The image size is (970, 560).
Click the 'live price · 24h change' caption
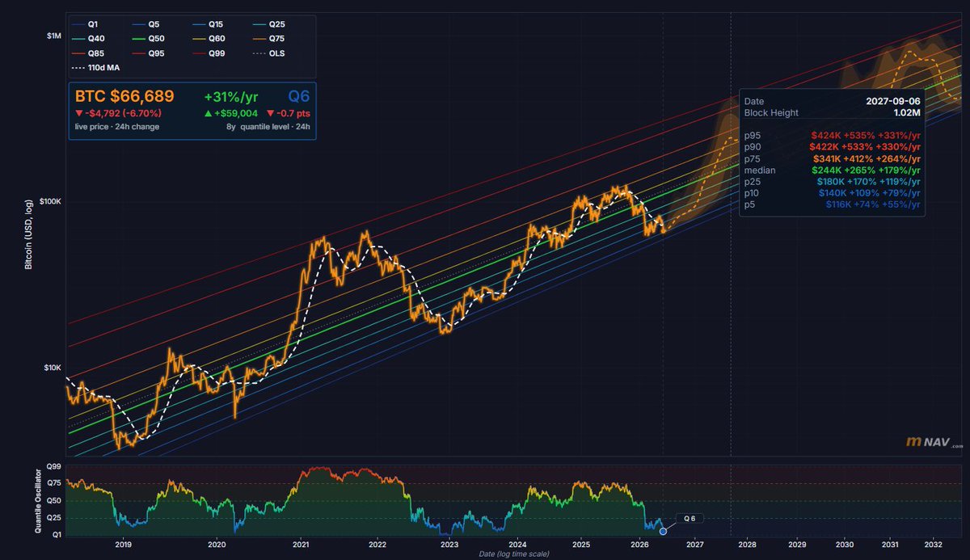(116, 127)
